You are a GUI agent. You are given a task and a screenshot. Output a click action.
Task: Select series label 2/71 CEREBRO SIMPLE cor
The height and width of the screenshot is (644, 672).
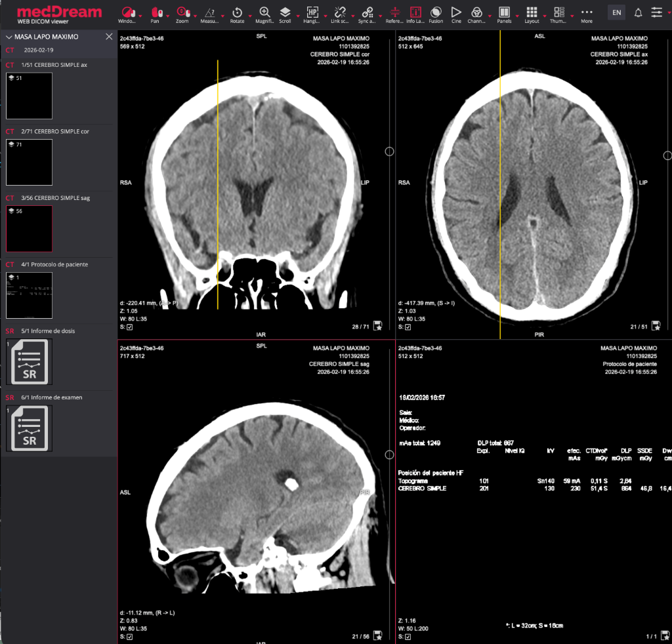(55, 131)
